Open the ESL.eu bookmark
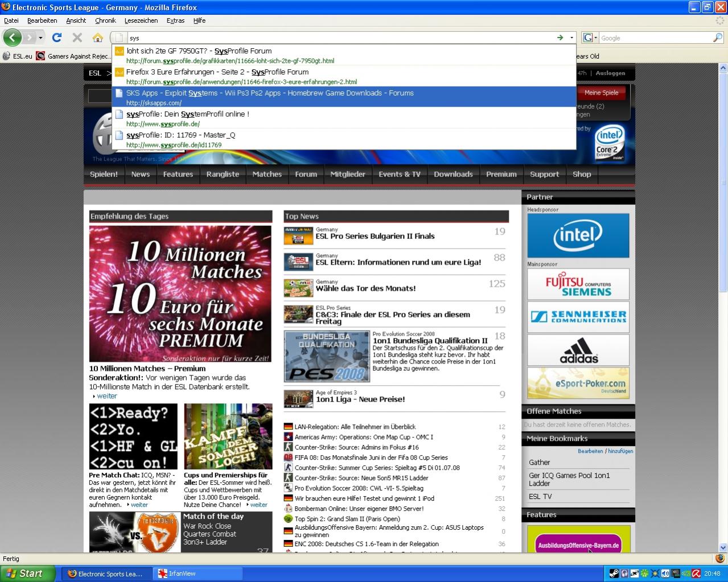The width and height of the screenshot is (728, 582). [18, 56]
